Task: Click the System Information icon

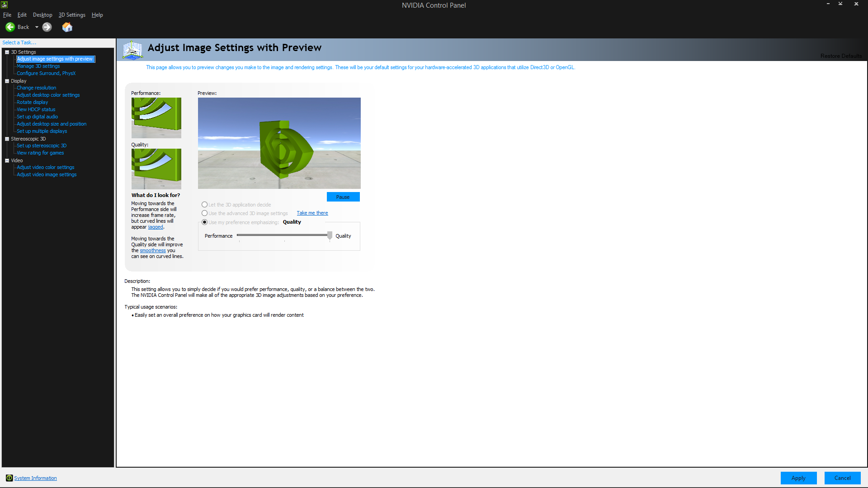Action: pyautogui.click(x=9, y=478)
